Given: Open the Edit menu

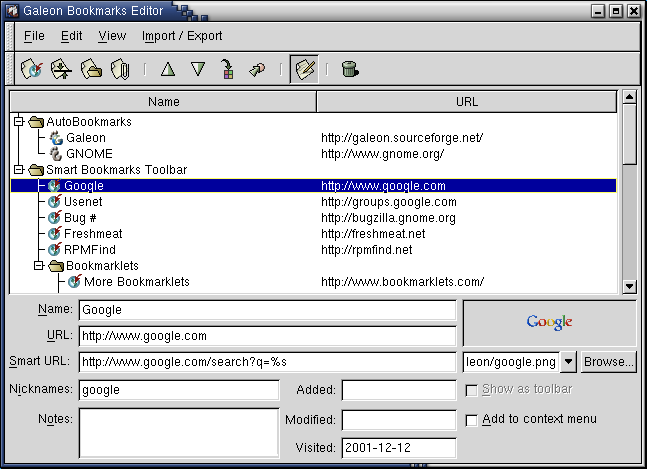Looking at the screenshot, I should (x=71, y=36).
